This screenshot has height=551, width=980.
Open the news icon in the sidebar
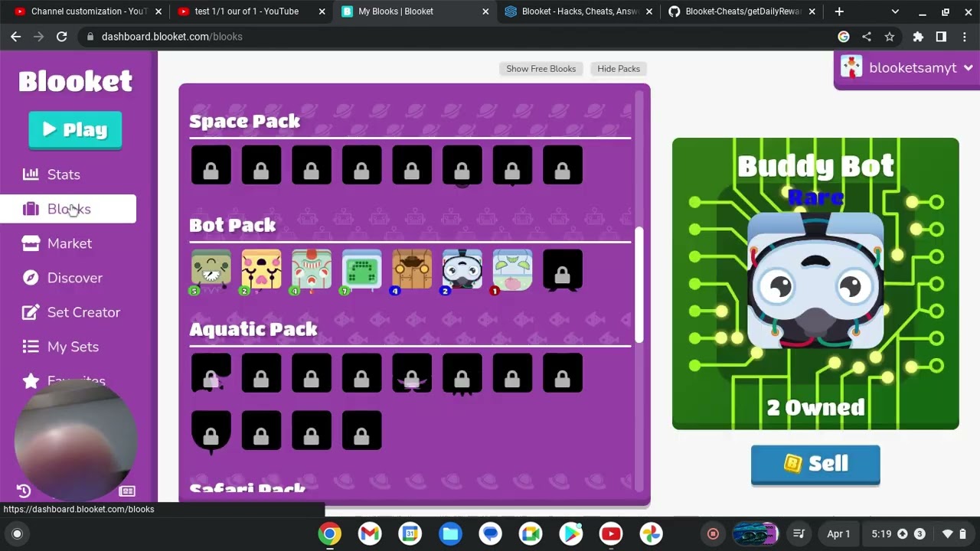coord(128,491)
